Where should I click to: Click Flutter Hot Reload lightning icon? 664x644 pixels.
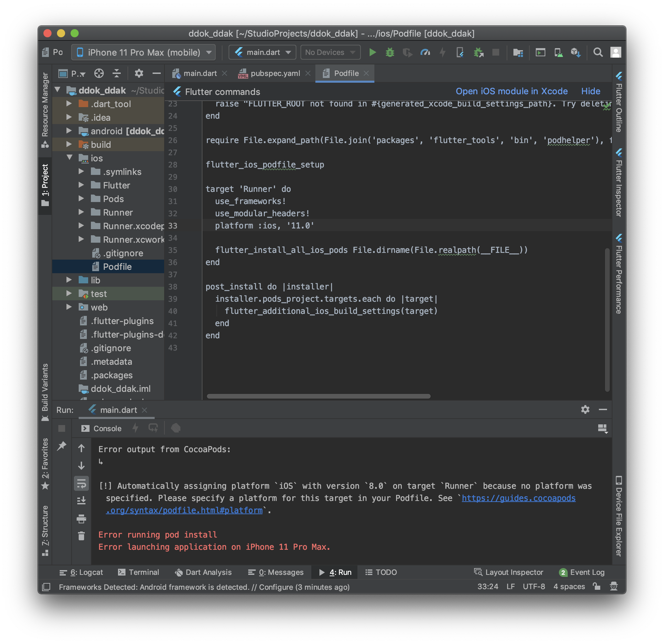coord(442,52)
